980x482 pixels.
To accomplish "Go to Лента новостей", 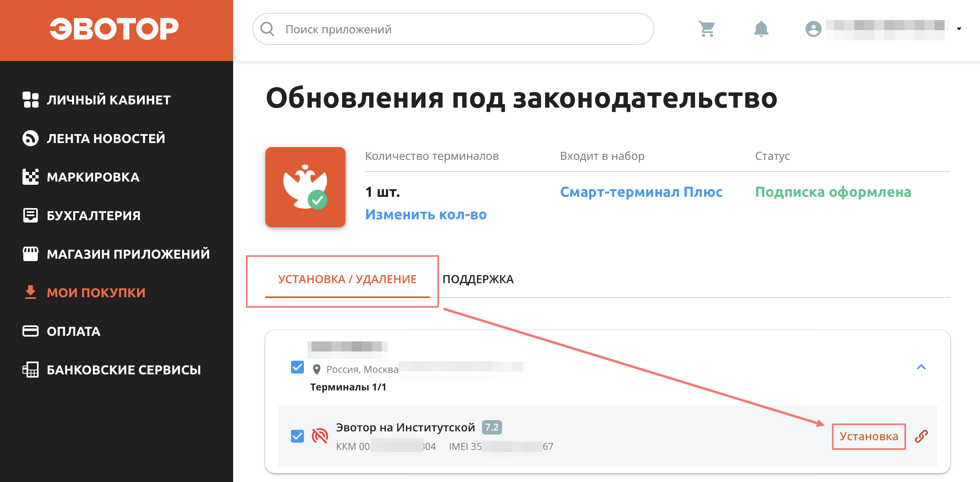I will (x=106, y=138).
